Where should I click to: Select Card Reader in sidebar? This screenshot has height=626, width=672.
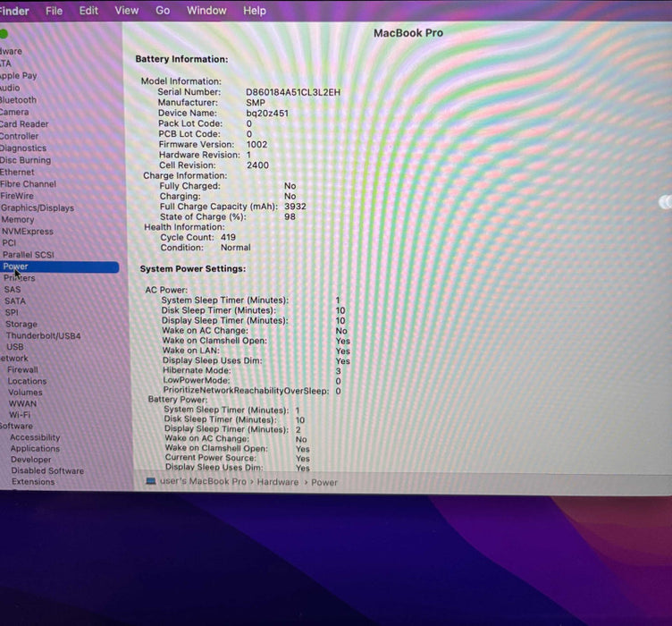point(24,124)
